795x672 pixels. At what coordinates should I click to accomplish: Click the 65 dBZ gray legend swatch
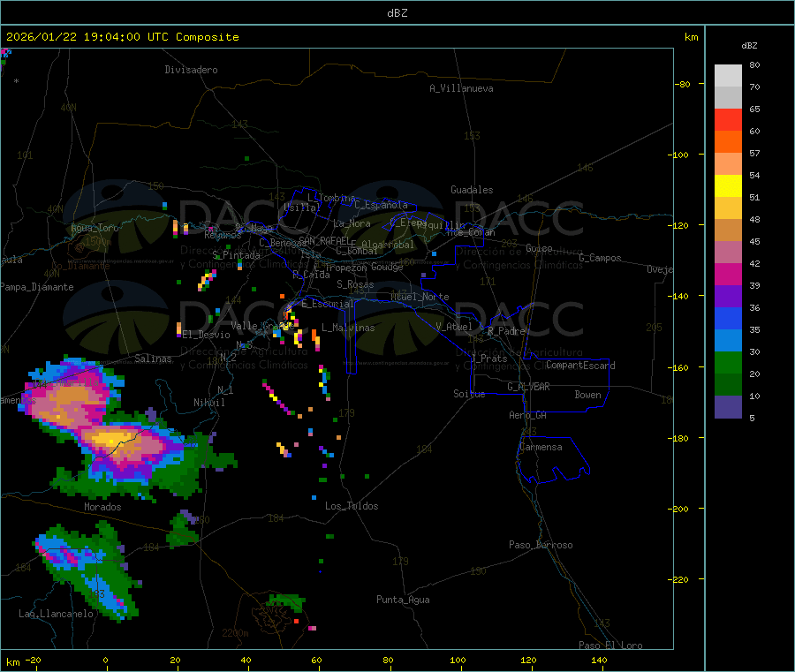click(x=728, y=98)
